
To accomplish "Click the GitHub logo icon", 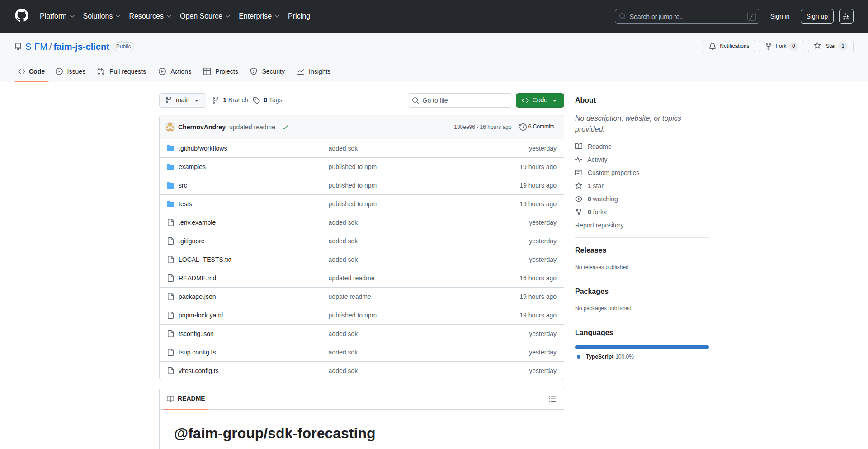I will 22,16.
